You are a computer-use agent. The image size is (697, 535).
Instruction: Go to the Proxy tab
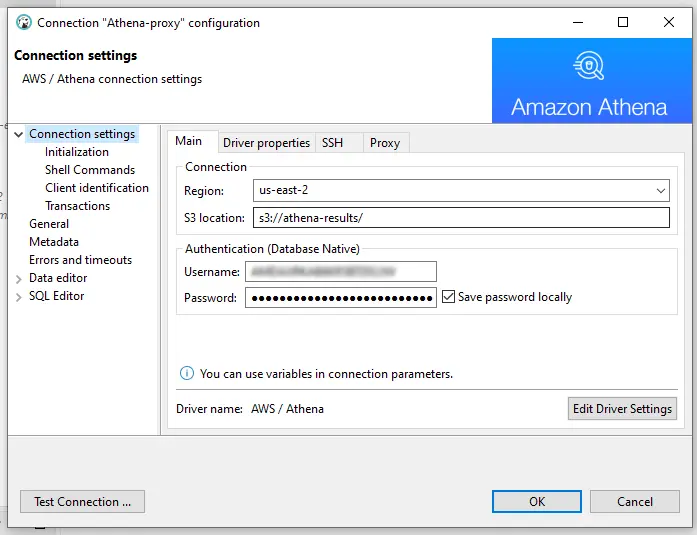pos(385,143)
